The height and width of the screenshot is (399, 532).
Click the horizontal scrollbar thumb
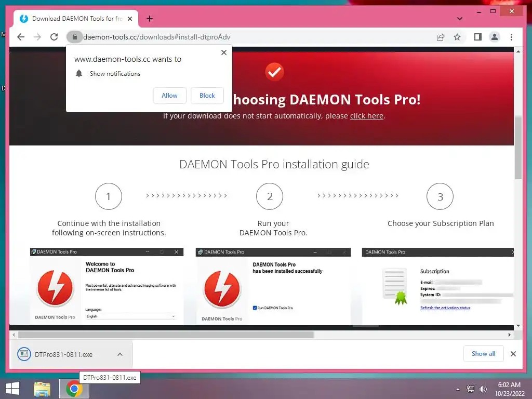click(166, 335)
